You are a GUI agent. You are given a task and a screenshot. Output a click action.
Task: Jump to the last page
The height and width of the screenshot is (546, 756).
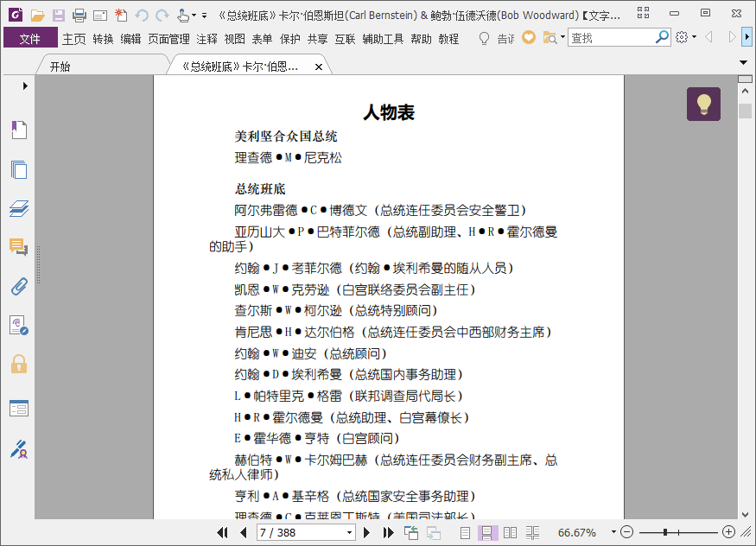388,532
